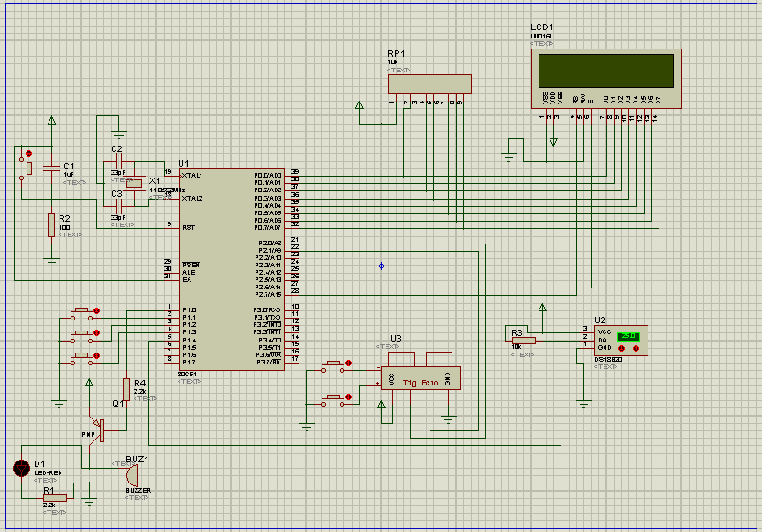Viewport: 762px width, 532px height.
Task: Click the green DS18B20 temperature readout
Action: 628,336
